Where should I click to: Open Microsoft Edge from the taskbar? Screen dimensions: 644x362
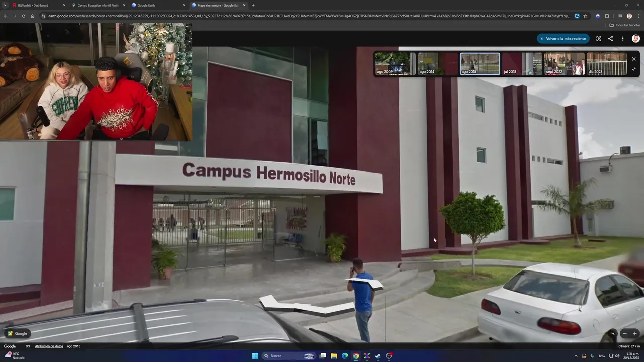[x=345, y=356]
